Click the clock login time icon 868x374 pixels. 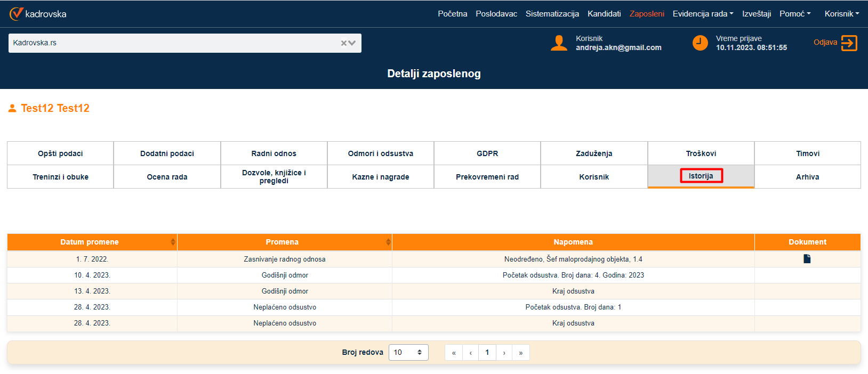(700, 43)
